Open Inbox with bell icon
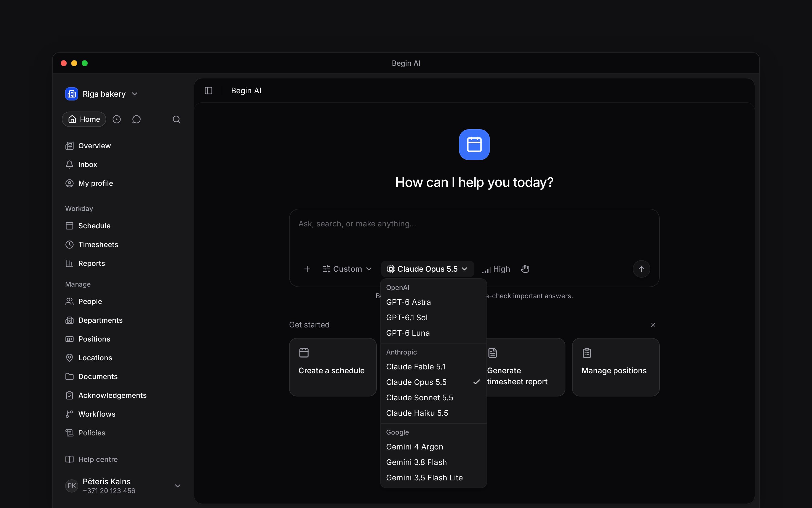 click(x=124, y=165)
